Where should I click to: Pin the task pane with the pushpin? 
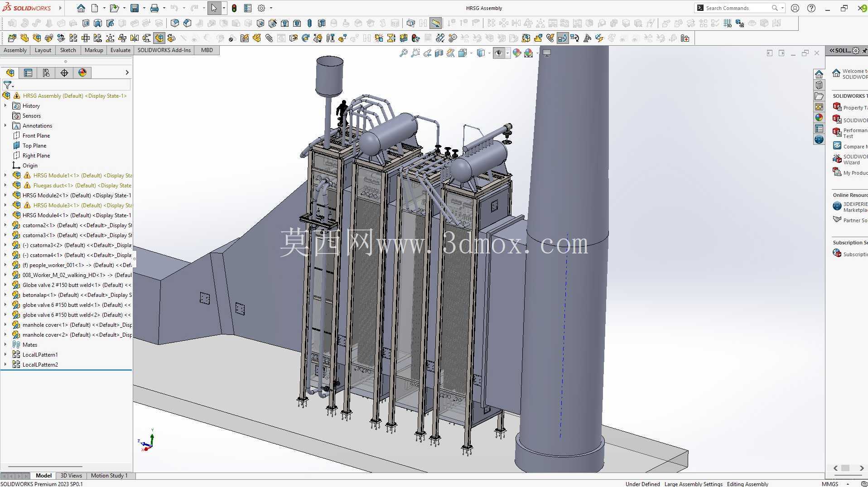pyautogui.click(x=864, y=51)
